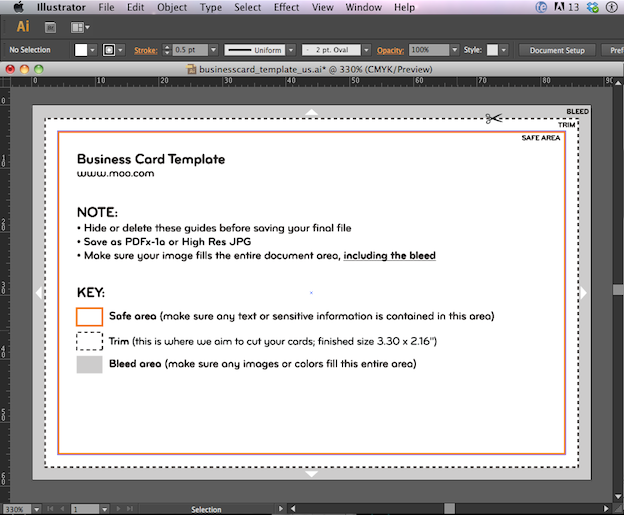The height and width of the screenshot is (515, 624).
Task: Expand the zoom level dropdown
Action: pyautogui.click(x=37, y=509)
